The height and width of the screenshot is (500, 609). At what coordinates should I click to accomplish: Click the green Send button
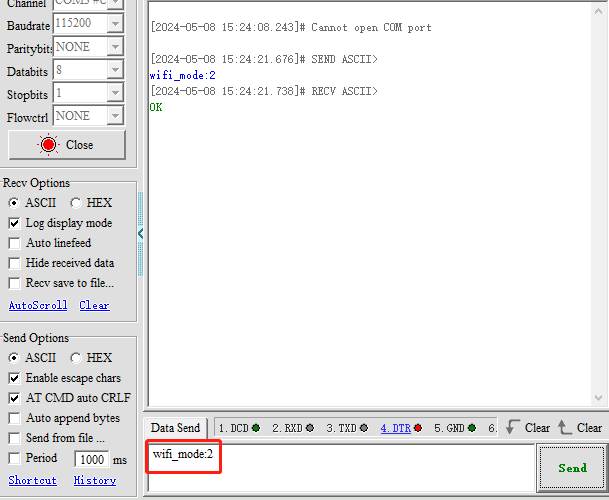tap(572, 468)
